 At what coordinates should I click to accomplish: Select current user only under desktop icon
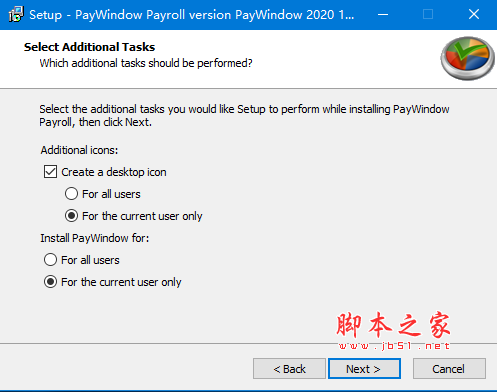click(x=71, y=216)
